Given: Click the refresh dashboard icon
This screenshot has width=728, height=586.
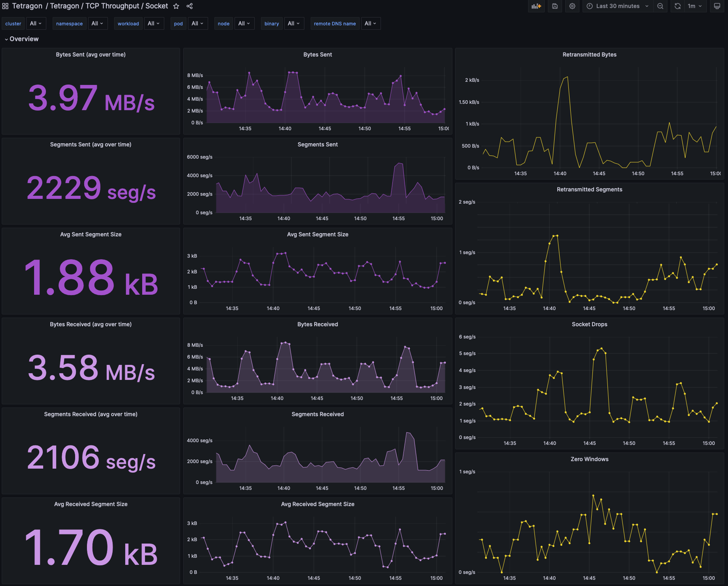Looking at the screenshot, I should click(677, 6).
